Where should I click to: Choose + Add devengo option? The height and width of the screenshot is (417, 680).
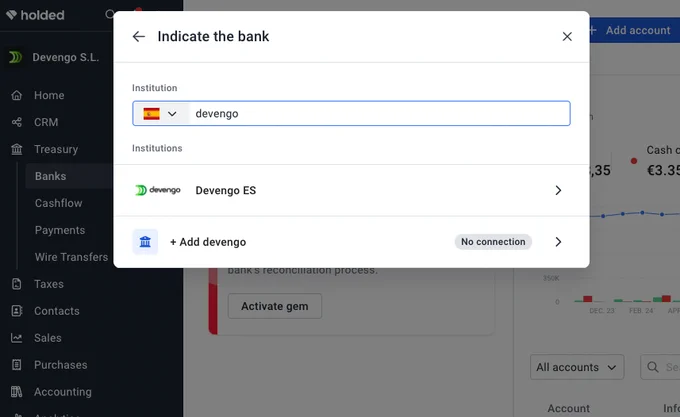click(x=351, y=242)
